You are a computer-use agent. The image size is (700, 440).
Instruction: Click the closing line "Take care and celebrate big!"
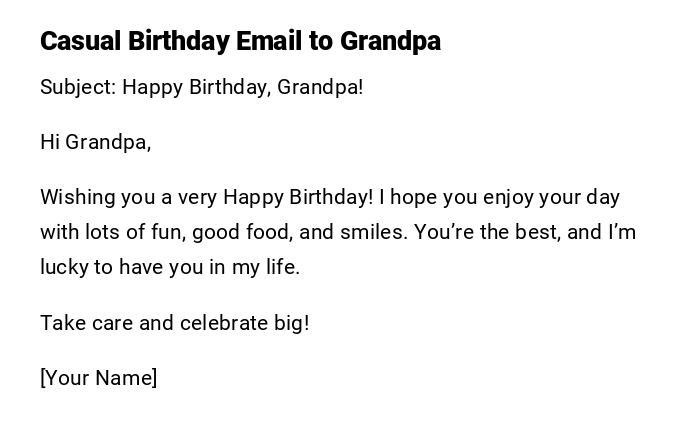(175, 323)
